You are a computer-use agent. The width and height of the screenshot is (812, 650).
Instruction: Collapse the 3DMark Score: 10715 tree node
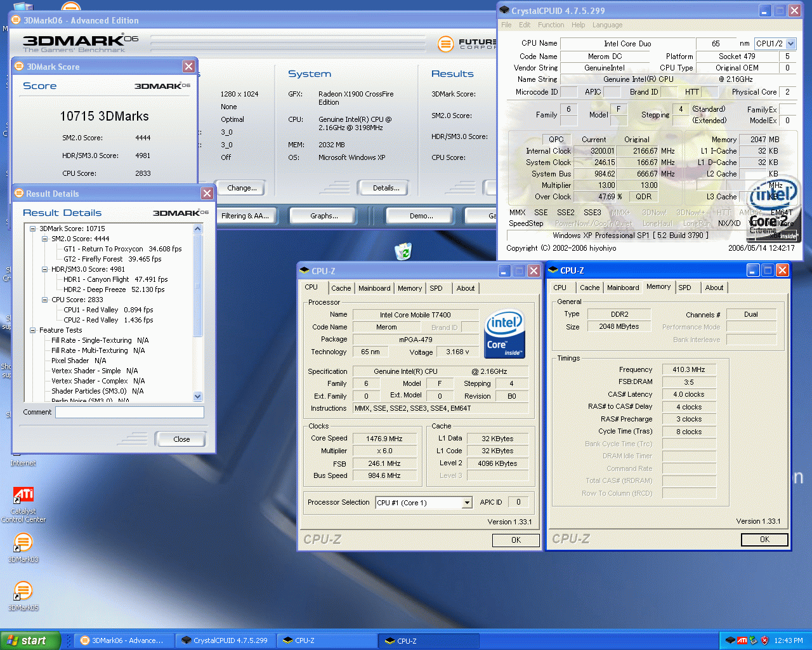click(x=33, y=229)
